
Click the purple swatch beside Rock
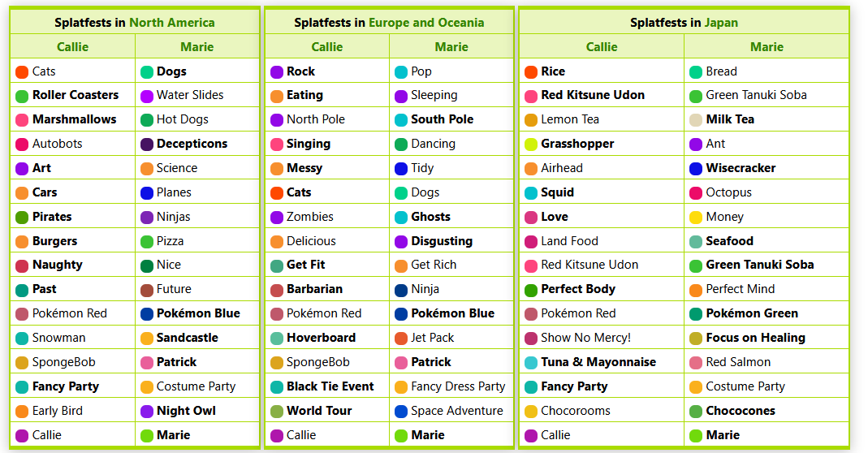tap(277, 72)
